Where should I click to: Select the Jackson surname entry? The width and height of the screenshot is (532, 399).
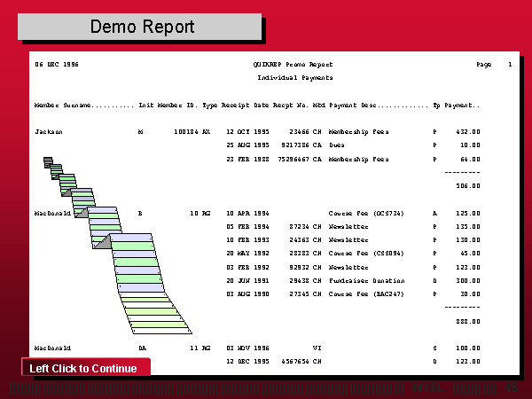(x=49, y=131)
